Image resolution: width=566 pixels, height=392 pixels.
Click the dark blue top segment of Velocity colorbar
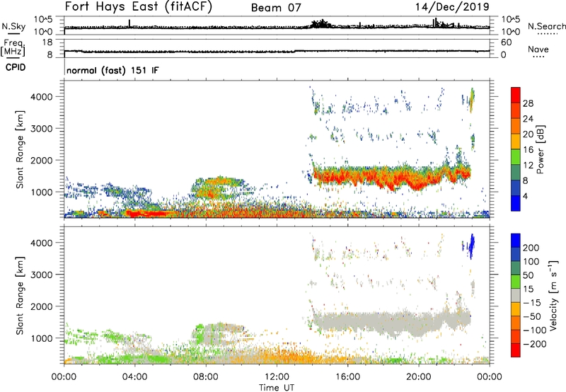[x=516, y=241]
